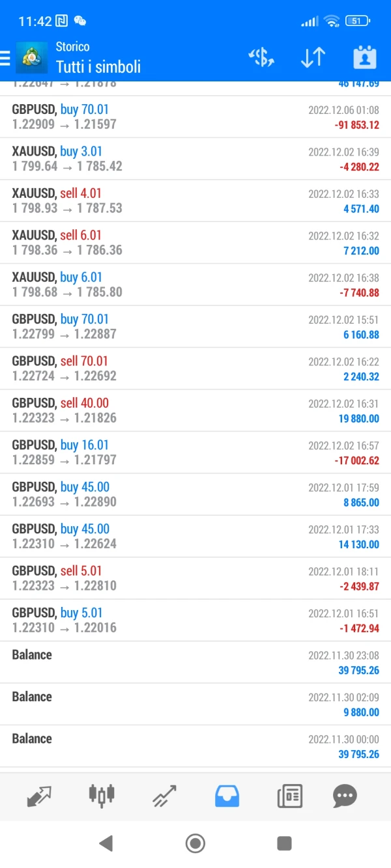Screen dimensions: 391x868
Task: Go to the Trade tab
Action: pyautogui.click(x=164, y=795)
